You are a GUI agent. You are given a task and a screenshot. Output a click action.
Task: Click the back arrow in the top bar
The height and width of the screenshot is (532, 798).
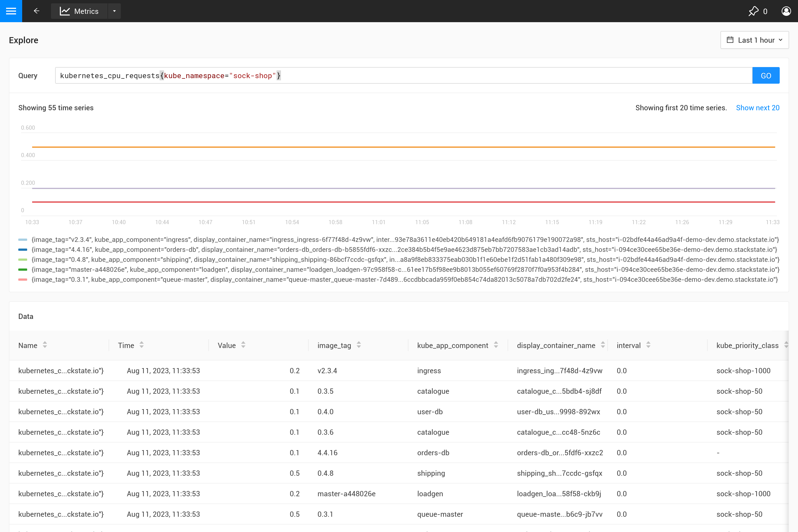point(36,11)
